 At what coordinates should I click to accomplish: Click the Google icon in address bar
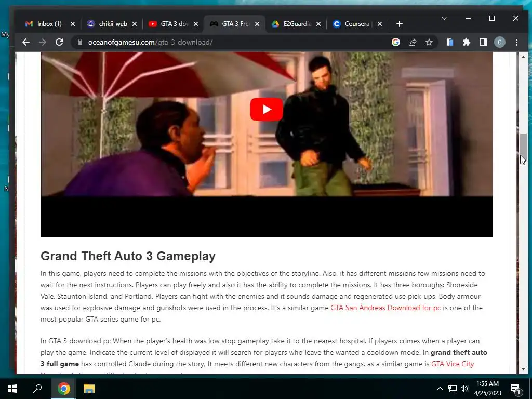pos(395,42)
